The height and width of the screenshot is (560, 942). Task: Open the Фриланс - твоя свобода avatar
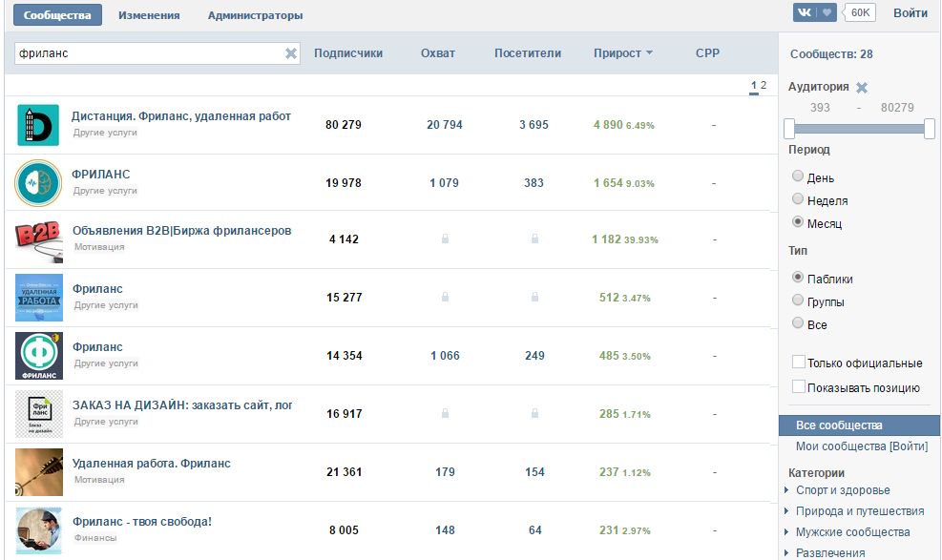click(38, 530)
